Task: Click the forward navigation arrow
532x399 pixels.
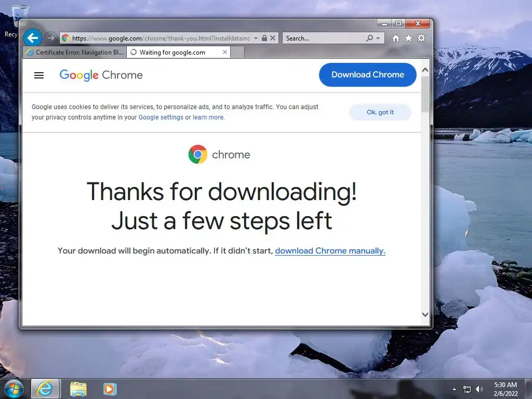Action: (51, 38)
